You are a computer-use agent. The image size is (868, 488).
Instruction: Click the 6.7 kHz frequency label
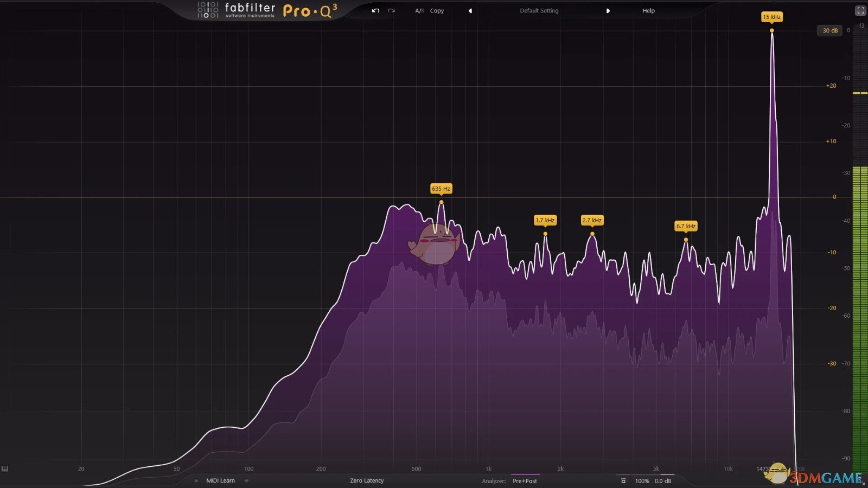pyautogui.click(x=686, y=226)
